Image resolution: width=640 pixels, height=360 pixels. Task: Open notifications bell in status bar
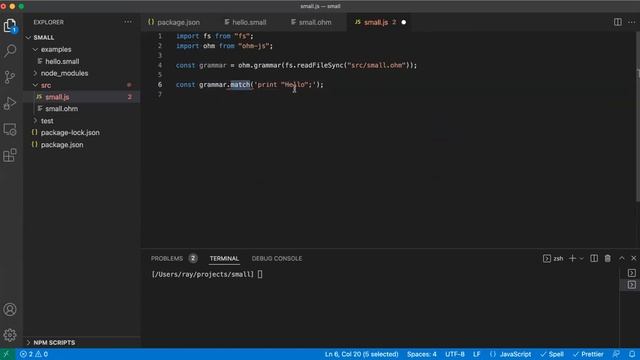pyautogui.click(x=632, y=354)
